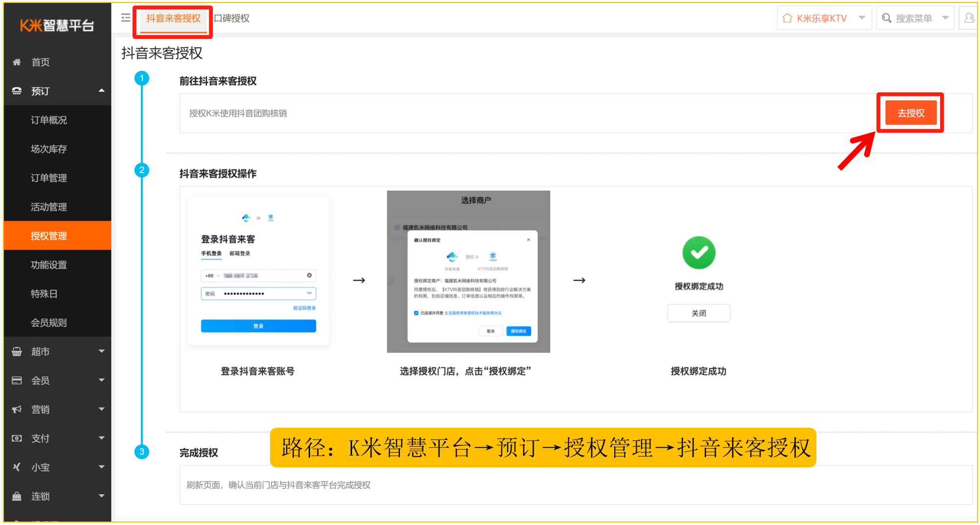Click the 授权绑定成功 caption at the bottom
The height and width of the screenshot is (525, 980).
point(698,371)
